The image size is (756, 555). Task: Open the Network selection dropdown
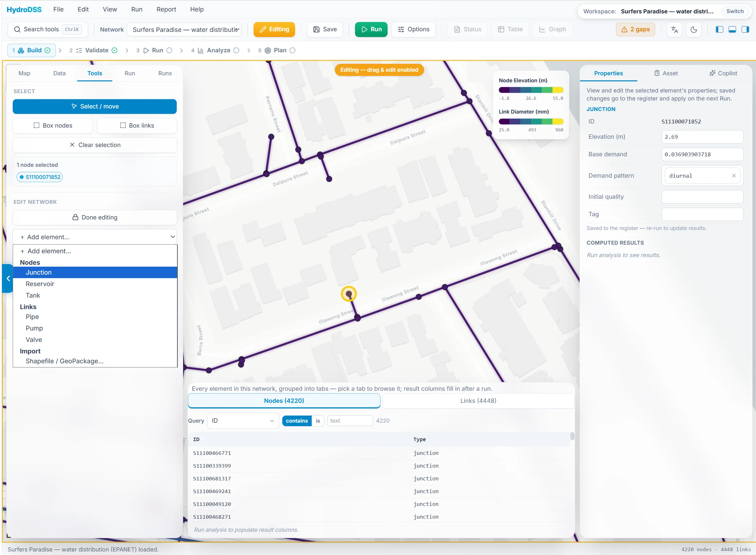pyautogui.click(x=184, y=30)
